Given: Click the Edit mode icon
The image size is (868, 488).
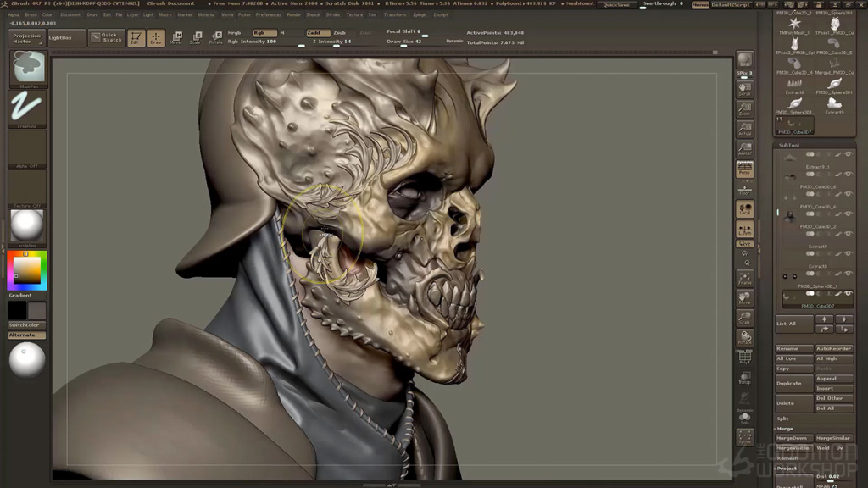Looking at the screenshot, I should coord(136,37).
